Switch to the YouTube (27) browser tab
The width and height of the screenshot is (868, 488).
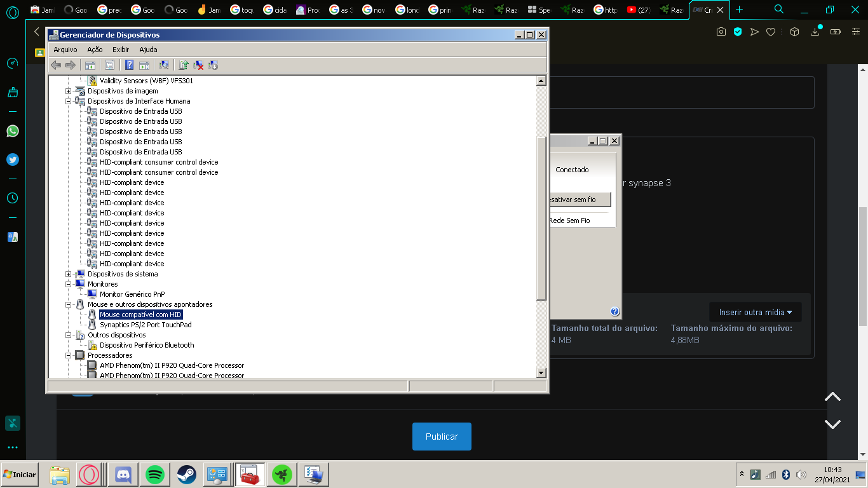[x=638, y=10]
